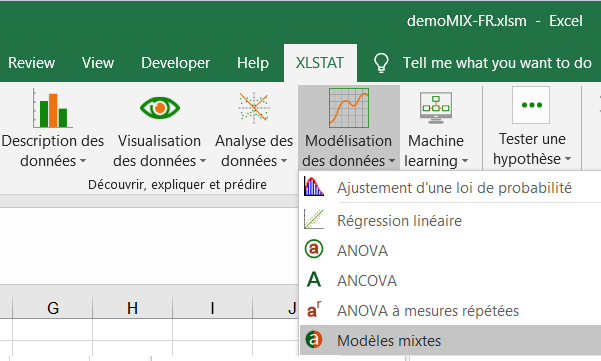Open the Help tab
The width and height of the screenshot is (601, 361).
pos(253,63)
